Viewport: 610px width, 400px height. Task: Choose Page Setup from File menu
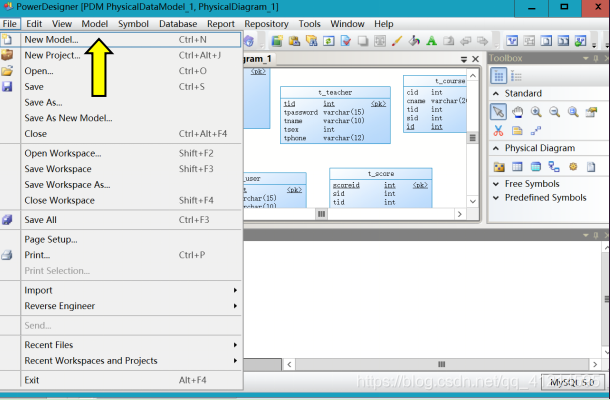[121, 239]
